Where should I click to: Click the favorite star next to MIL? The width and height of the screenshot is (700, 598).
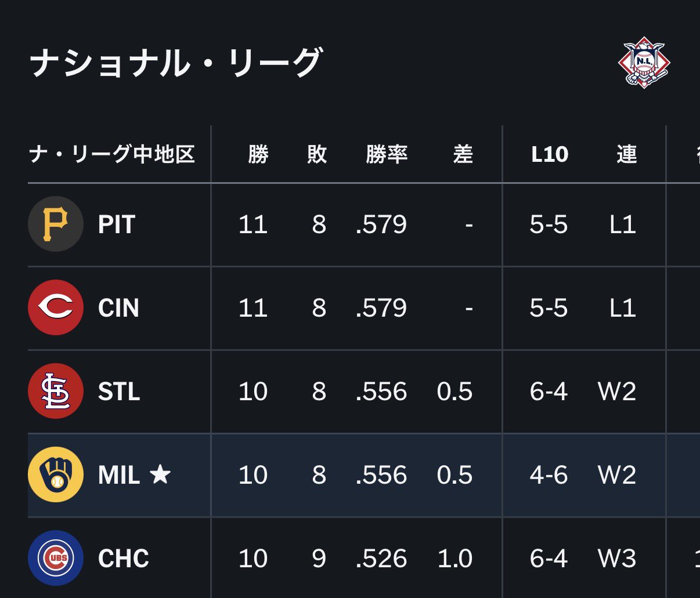click(x=160, y=475)
